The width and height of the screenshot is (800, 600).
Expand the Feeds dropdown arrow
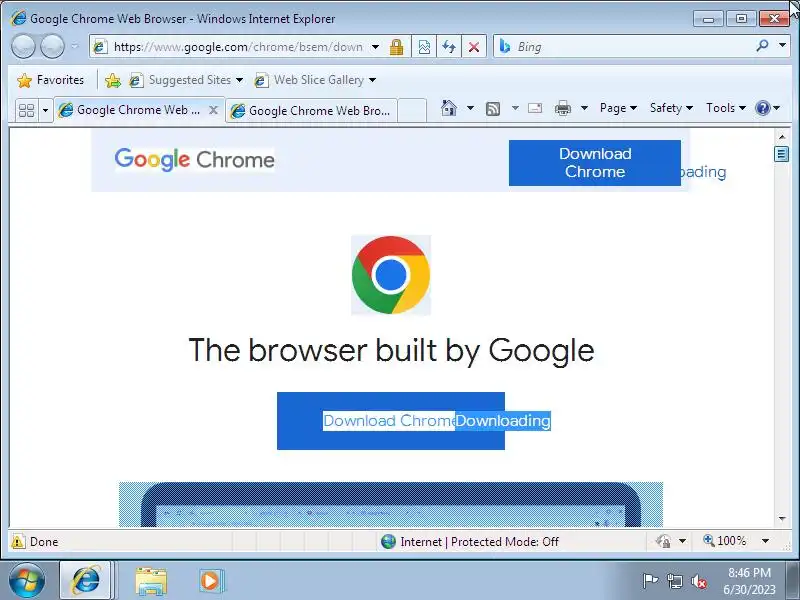(515, 108)
